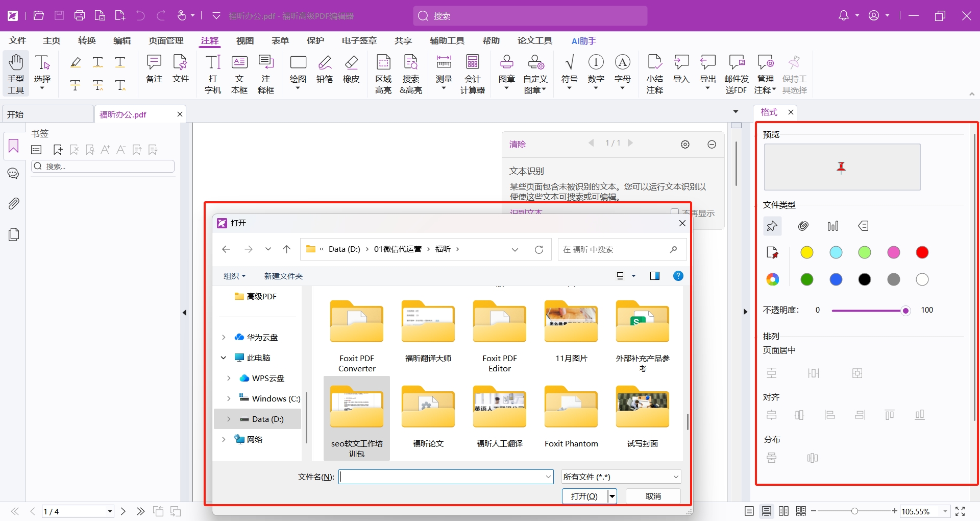
Task: Check the 不再显示 checkbox
Action: (675, 212)
